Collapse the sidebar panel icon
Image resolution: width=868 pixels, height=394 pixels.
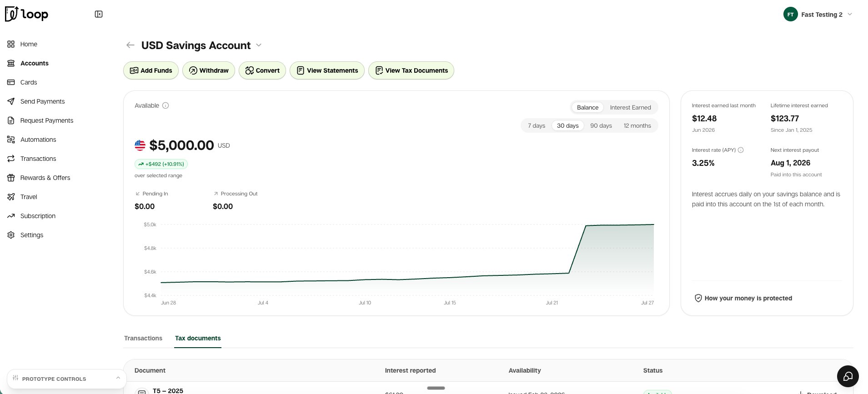(99, 14)
